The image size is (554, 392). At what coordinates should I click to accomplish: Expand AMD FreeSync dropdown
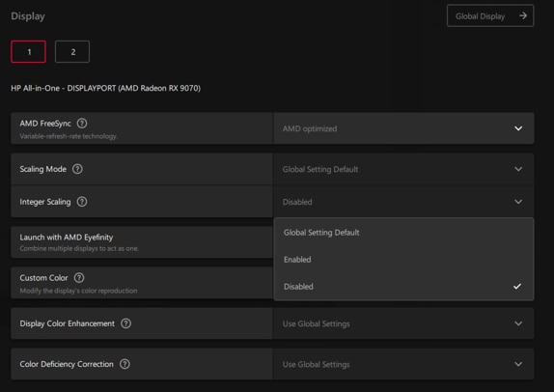point(403,128)
